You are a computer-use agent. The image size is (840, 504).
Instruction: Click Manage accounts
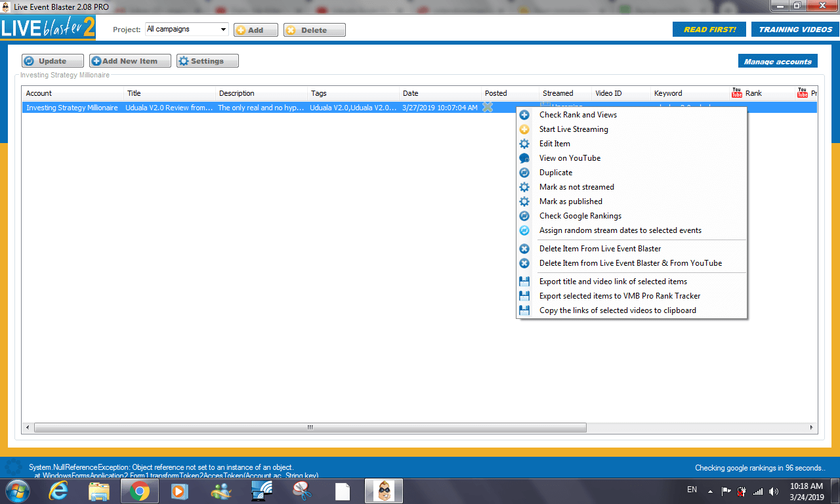click(778, 61)
